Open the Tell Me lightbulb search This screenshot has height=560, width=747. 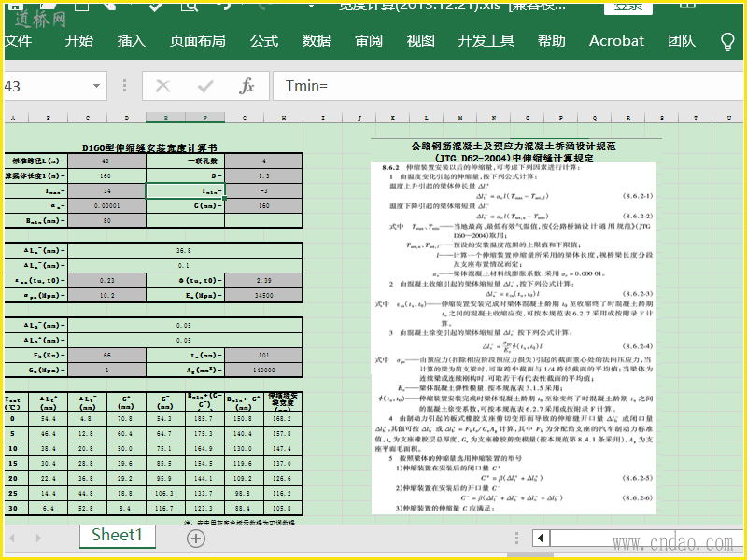(727, 41)
